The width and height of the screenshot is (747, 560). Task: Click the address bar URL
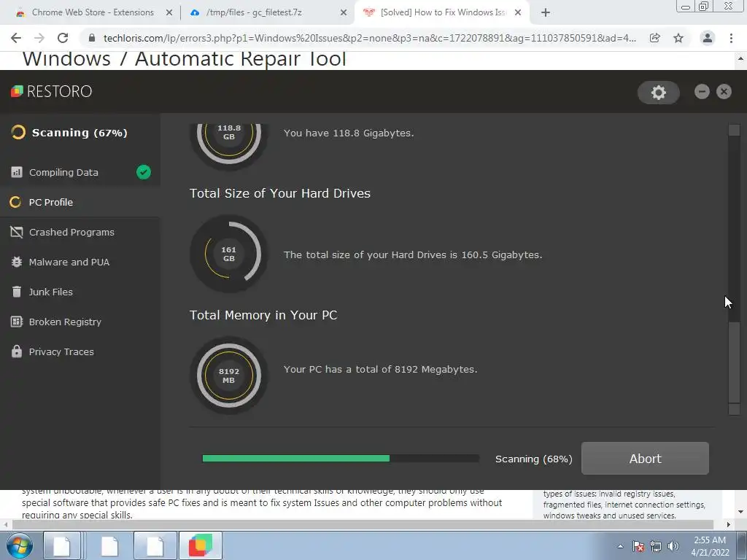(x=370, y=38)
